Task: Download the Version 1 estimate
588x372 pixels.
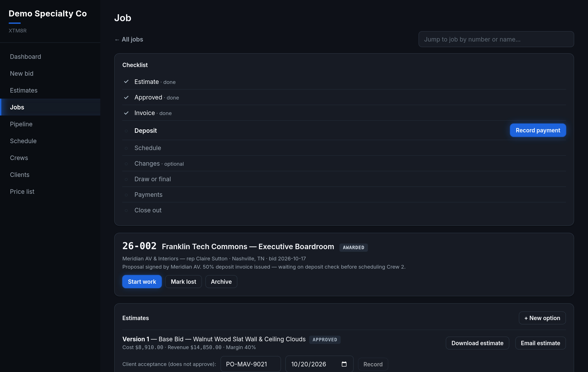Action: point(477,343)
